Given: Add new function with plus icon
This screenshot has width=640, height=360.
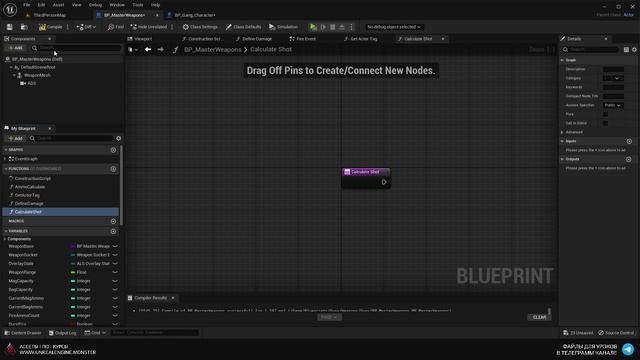Looking at the screenshot, I should (x=113, y=169).
